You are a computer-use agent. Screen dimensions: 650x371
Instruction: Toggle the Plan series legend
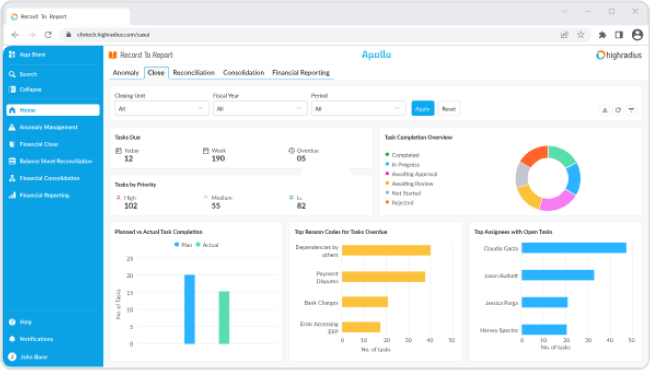(x=183, y=245)
